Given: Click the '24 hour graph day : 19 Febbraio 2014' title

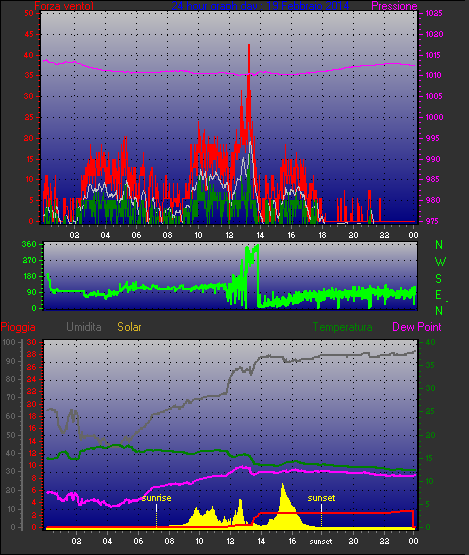Looking at the screenshot, I should (x=261, y=6).
